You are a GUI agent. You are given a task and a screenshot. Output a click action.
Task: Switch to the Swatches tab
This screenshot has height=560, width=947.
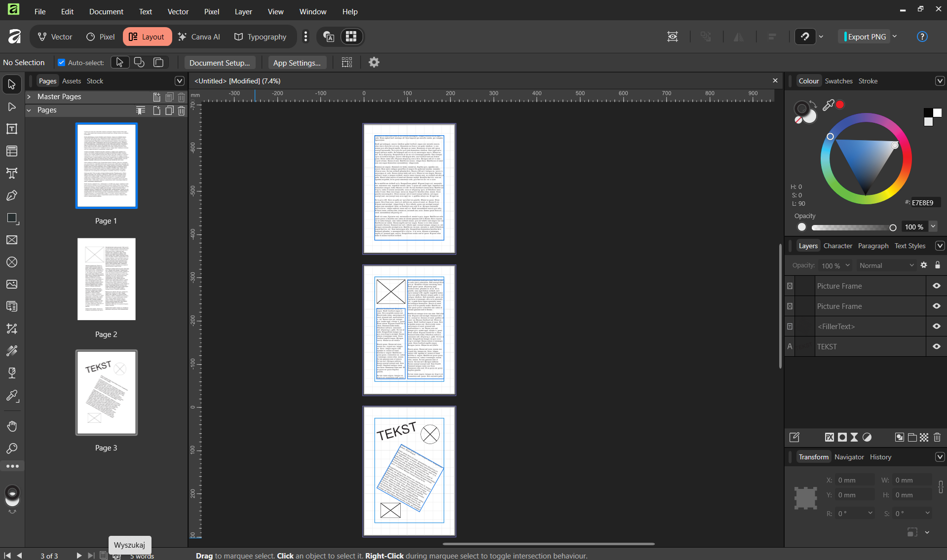pos(838,81)
